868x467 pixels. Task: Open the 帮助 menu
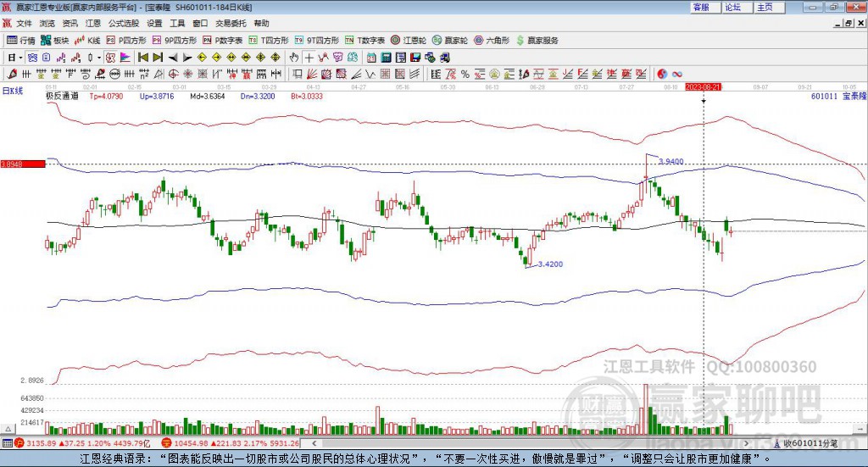(261, 23)
